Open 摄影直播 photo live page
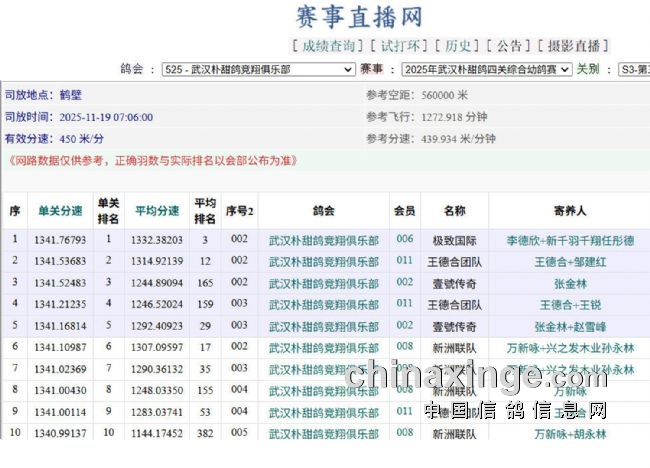Screen dimensions: 650x468 [x=573, y=46]
